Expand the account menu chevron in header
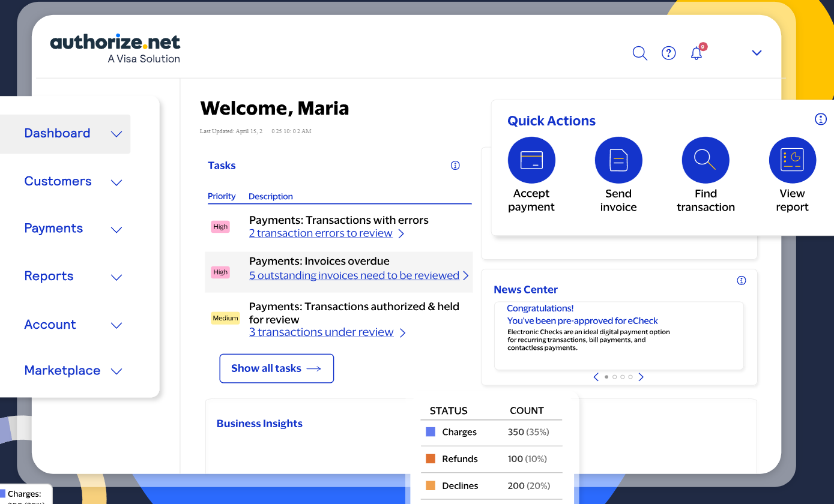834x504 pixels. 757,53
